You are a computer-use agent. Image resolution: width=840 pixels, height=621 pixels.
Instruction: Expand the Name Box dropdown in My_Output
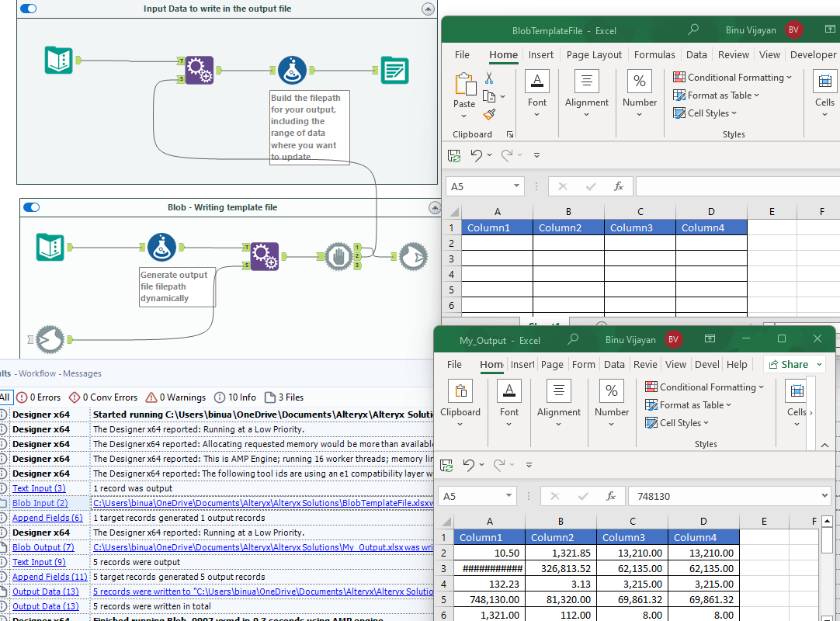pos(510,495)
